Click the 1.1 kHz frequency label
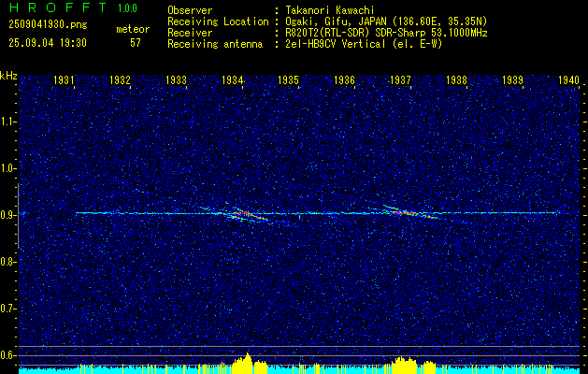This screenshot has height=374, width=588. [8, 122]
